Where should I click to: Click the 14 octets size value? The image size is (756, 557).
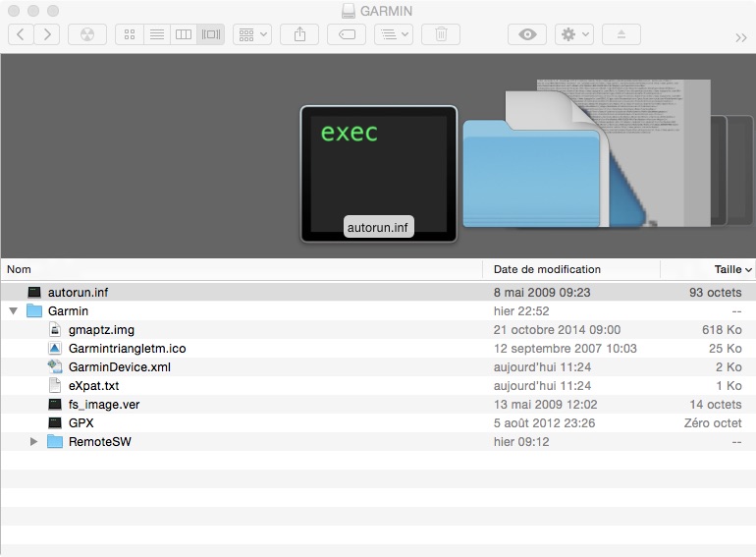click(x=716, y=404)
